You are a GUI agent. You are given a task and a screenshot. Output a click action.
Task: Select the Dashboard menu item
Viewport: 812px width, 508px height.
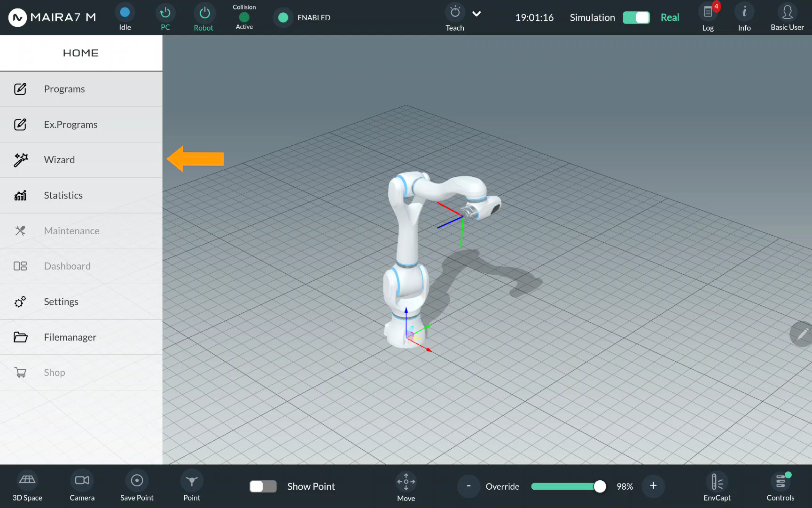pos(81,266)
